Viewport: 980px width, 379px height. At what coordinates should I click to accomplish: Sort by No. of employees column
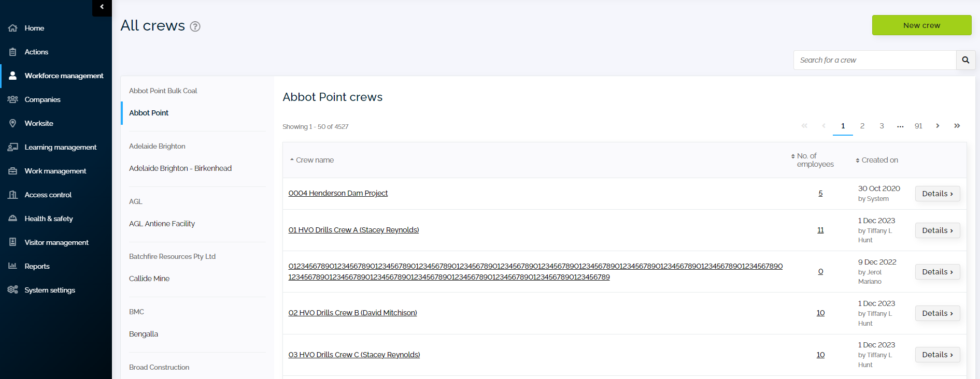813,160
